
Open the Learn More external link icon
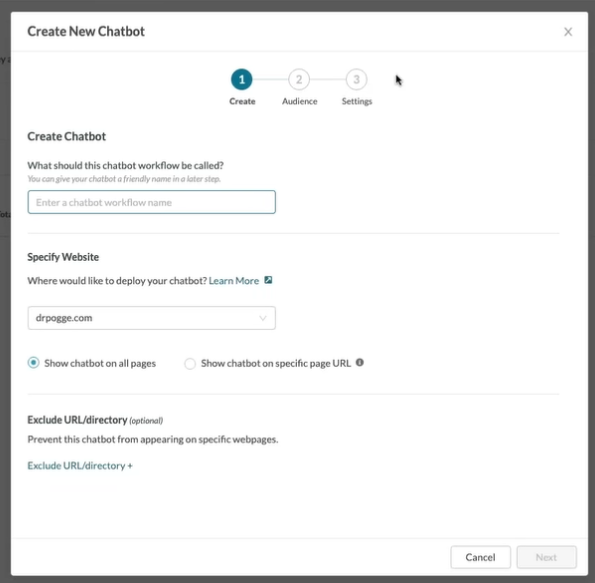click(x=268, y=280)
